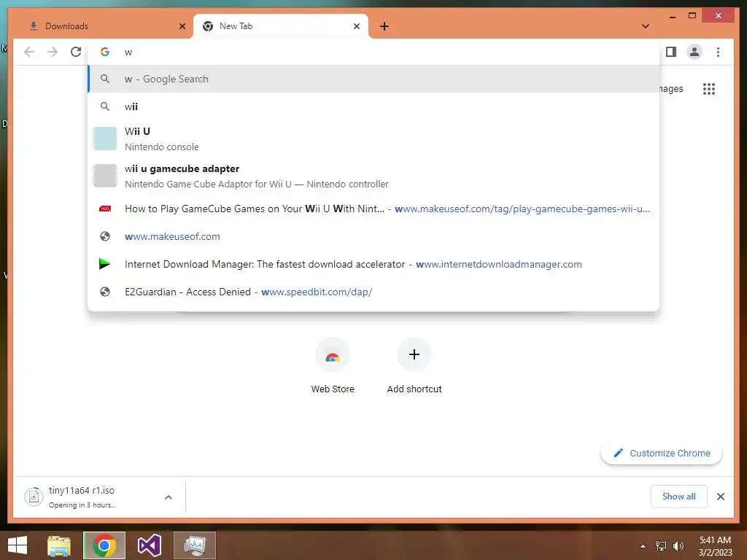Click the Chrome taskbar icon
The image size is (747, 560).
click(104, 545)
